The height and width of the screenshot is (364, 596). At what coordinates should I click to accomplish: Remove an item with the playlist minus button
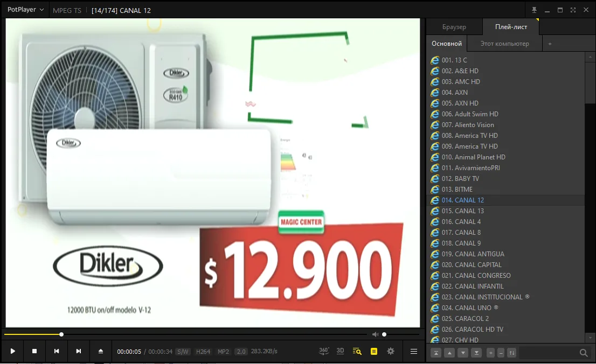click(501, 353)
